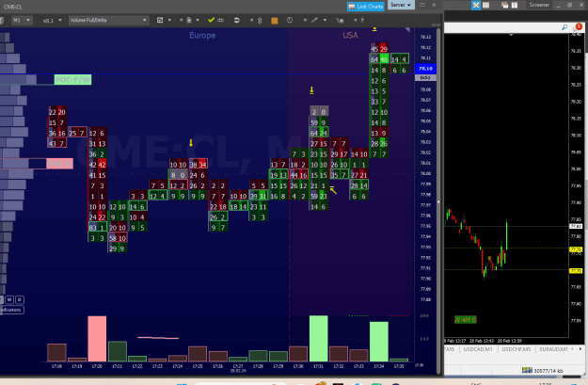Click the pink POC-D level label
This screenshot has width=588, height=385.
click(60, 164)
